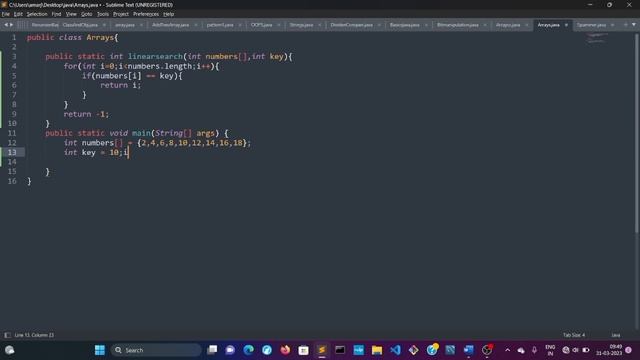Toggle the sidebar panel switcher icon in status bar
640x360 pixels.
click(7, 335)
